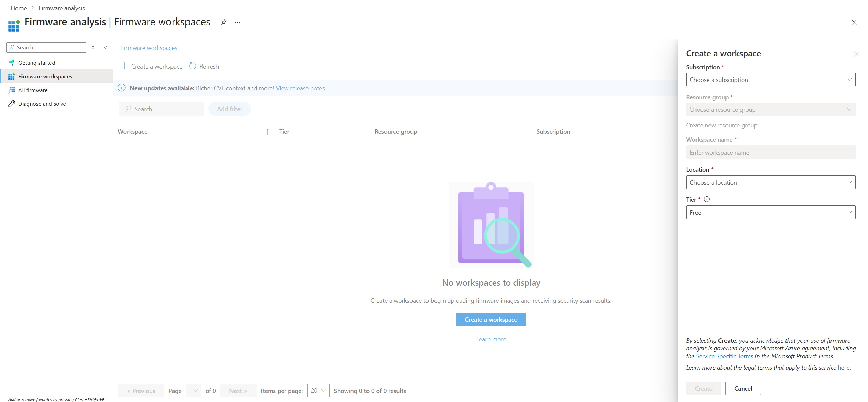Screen dimensions: 868x402
Task: Click Refresh in the toolbar
Action: tap(204, 66)
